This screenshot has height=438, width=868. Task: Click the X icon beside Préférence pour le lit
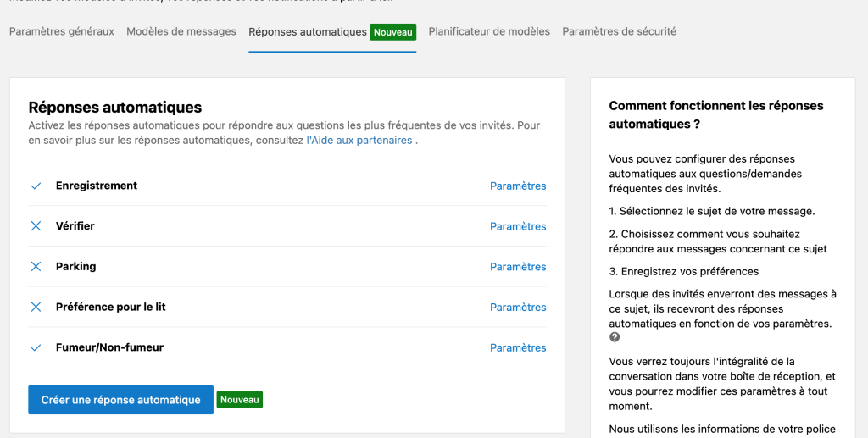coord(36,308)
